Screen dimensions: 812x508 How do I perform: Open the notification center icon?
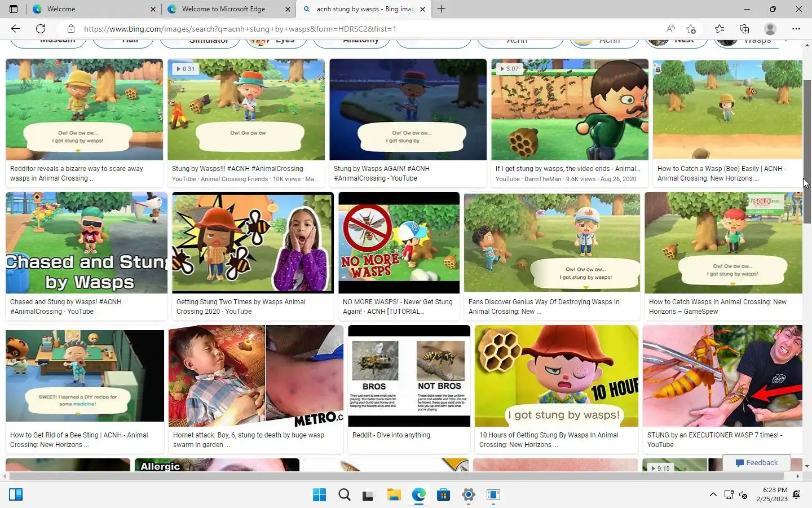pos(796,495)
